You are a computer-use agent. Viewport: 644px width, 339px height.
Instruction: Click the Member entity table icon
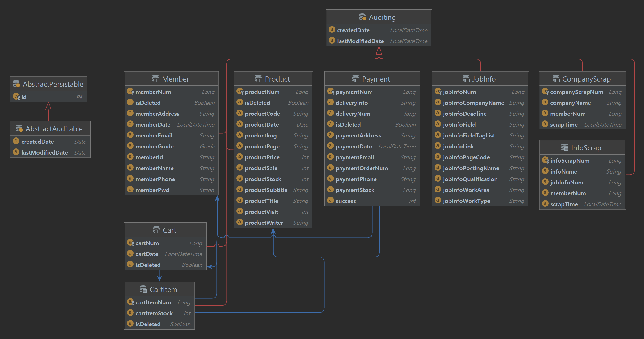pos(155,79)
